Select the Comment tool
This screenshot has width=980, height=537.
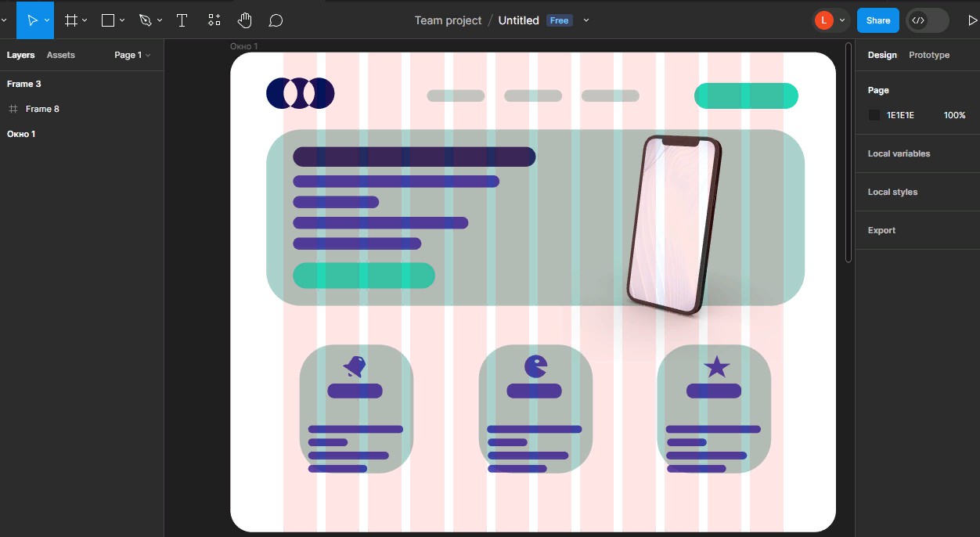[x=276, y=20]
